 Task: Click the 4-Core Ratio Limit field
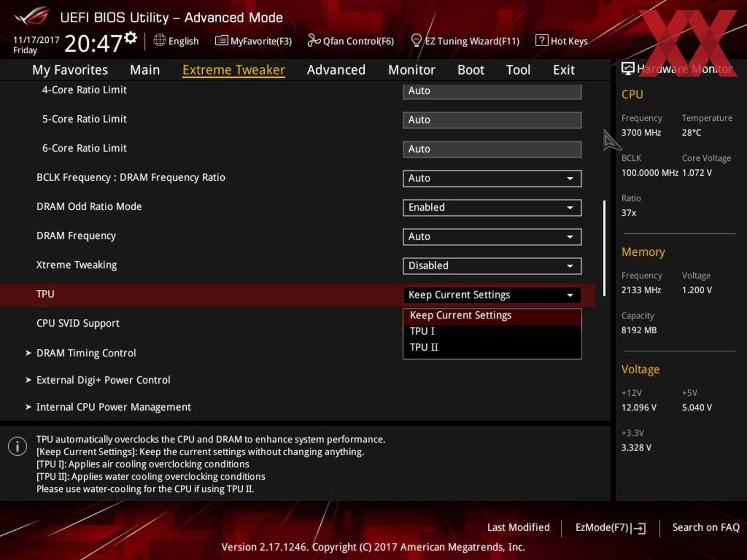point(492,91)
